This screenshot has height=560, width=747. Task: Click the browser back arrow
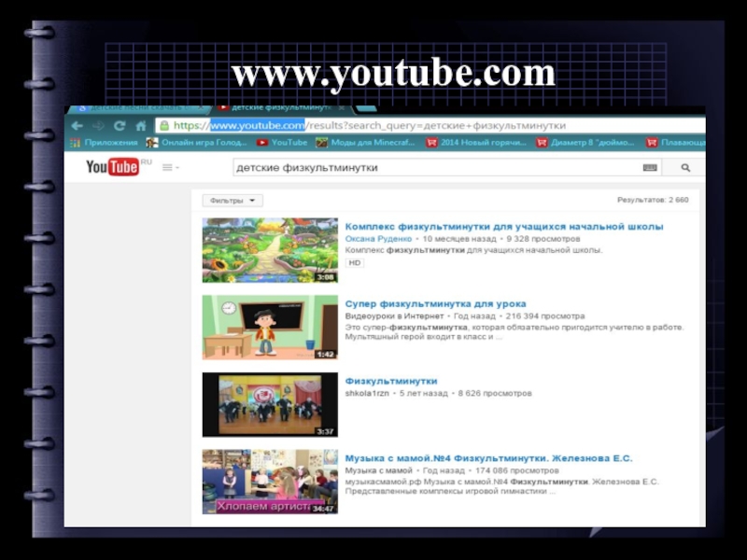(x=78, y=126)
